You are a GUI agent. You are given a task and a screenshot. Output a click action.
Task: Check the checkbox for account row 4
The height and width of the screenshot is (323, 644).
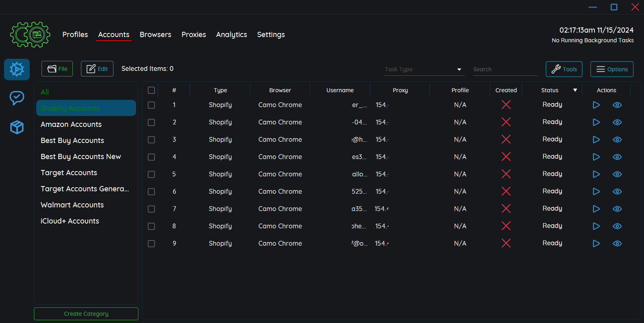[x=151, y=157]
